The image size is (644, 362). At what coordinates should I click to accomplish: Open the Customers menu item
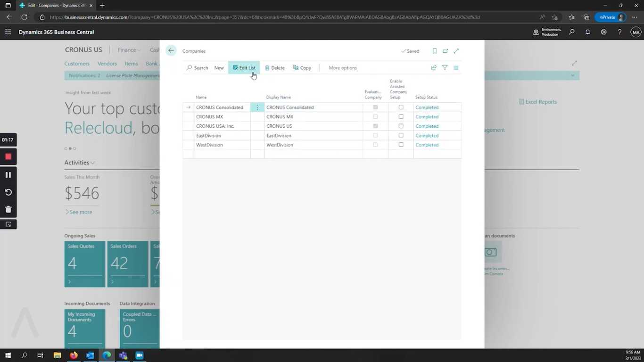click(x=77, y=64)
